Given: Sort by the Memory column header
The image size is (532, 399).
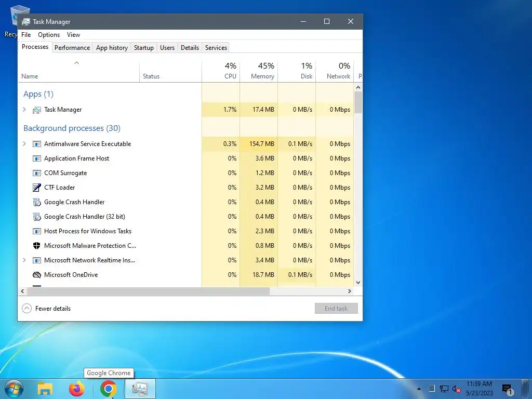Looking at the screenshot, I should (259, 71).
